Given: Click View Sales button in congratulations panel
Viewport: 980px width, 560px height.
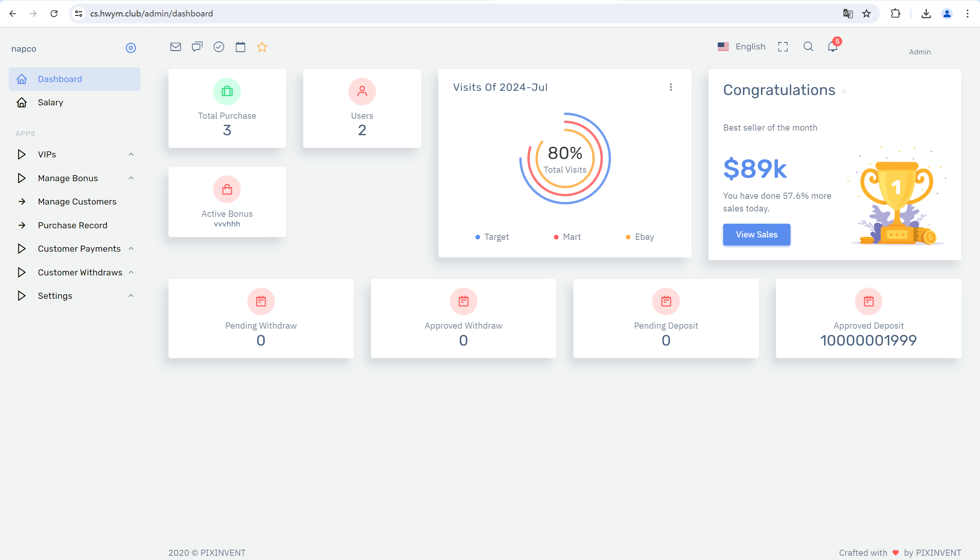Looking at the screenshot, I should pos(756,234).
